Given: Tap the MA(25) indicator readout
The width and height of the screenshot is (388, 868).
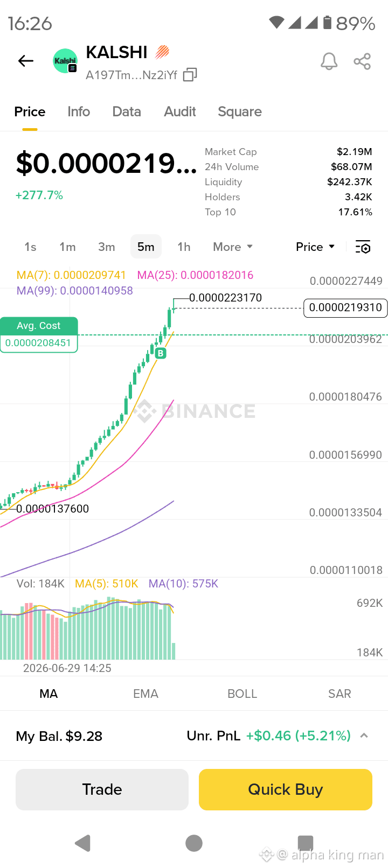Looking at the screenshot, I should pyautogui.click(x=195, y=275).
